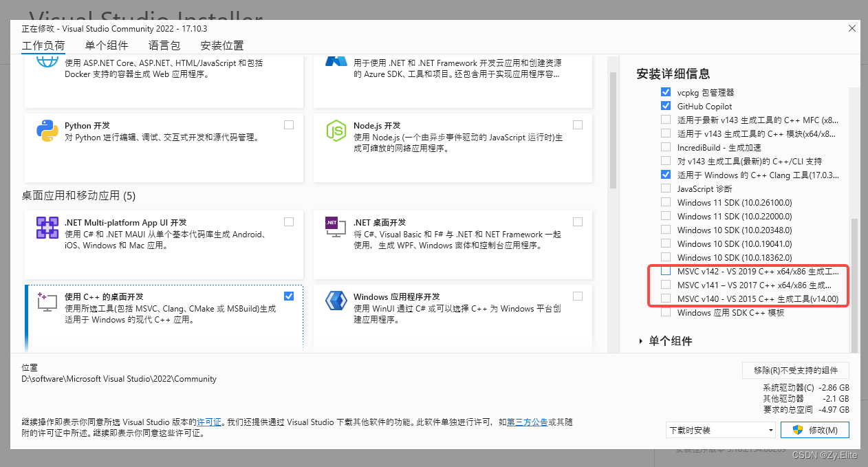This screenshot has height=467, width=868.
Task: Switch to the 单个组件 tab
Action: (107, 46)
